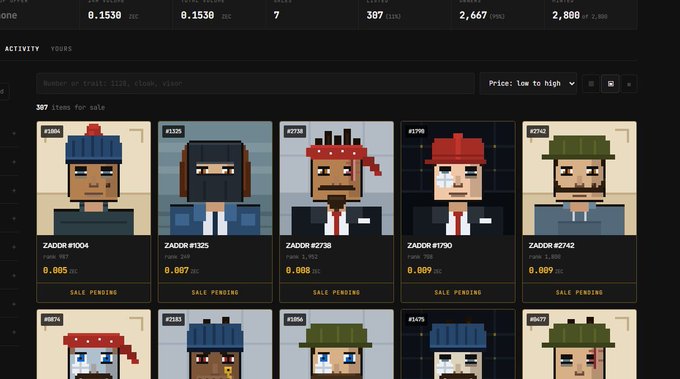The height and width of the screenshot is (379, 680).
Task: Select the highlighted middle grid view icon
Action: 611,84
